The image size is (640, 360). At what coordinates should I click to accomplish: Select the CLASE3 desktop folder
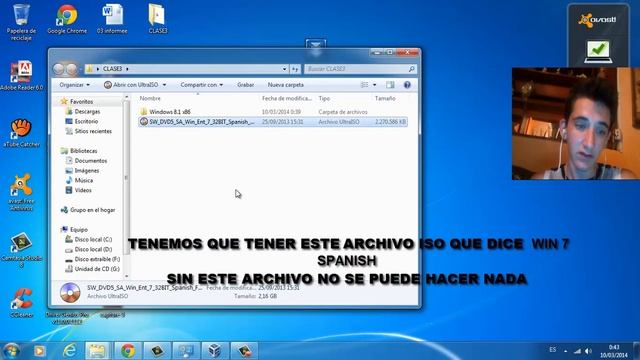pyautogui.click(x=157, y=19)
